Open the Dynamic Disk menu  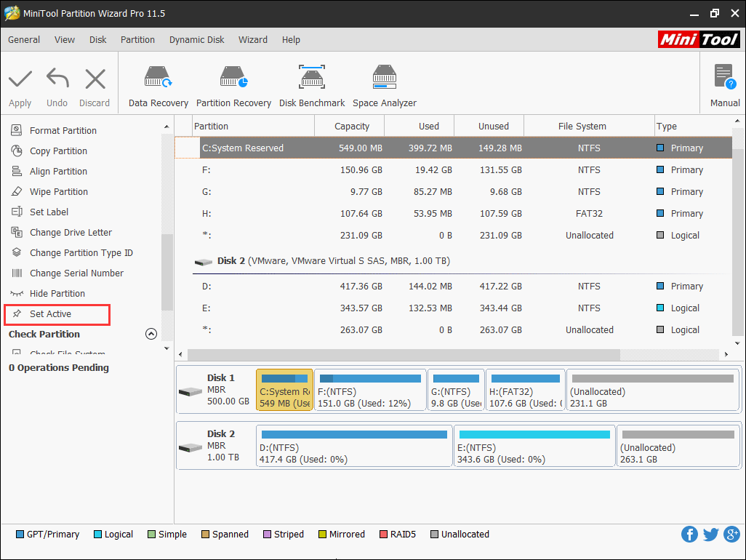click(196, 40)
